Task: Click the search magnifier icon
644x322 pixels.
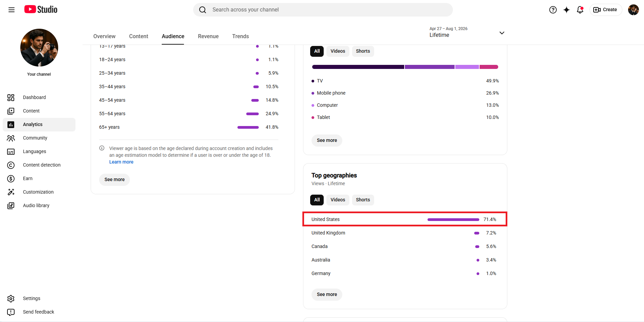Action: (203, 10)
